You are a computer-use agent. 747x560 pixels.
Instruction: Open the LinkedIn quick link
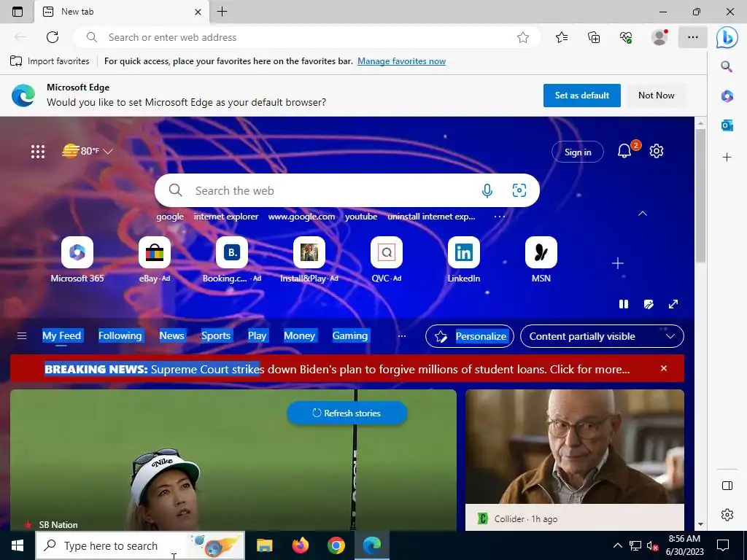click(463, 260)
